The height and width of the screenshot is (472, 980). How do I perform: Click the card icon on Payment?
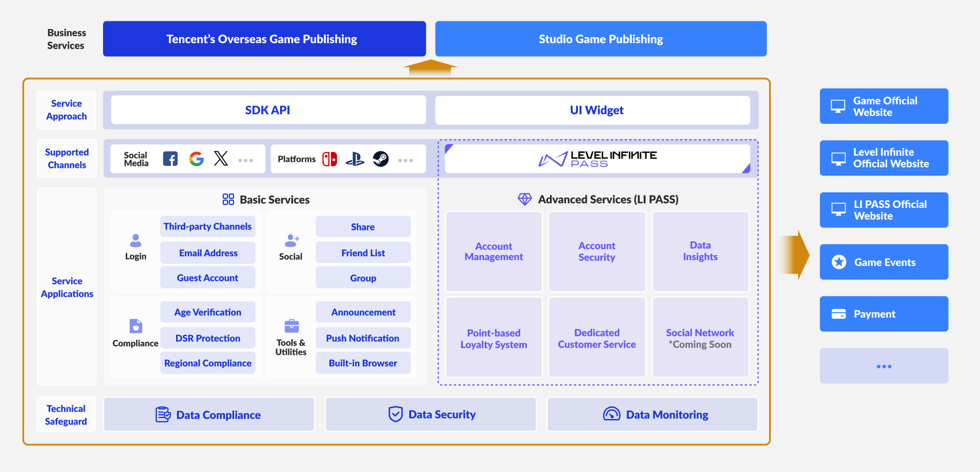click(x=839, y=314)
